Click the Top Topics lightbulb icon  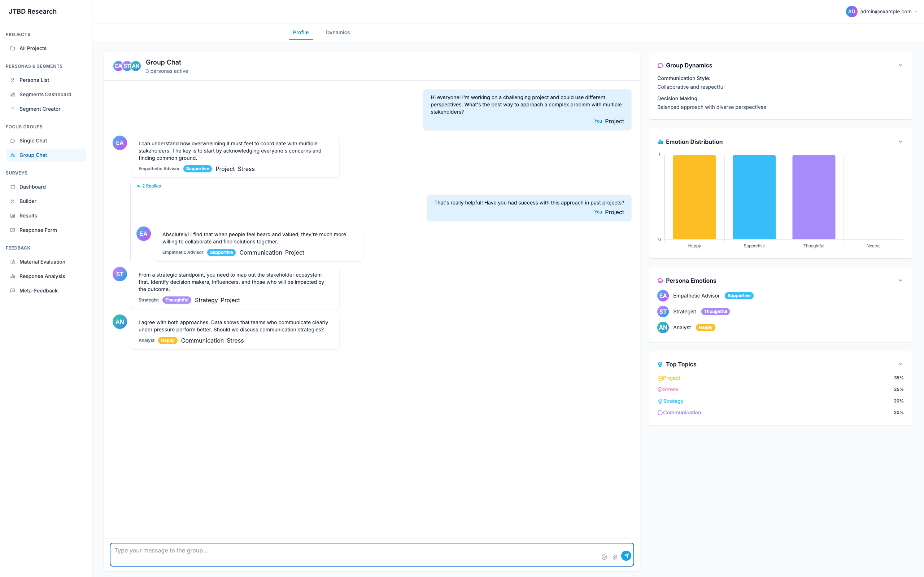pos(660,365)
